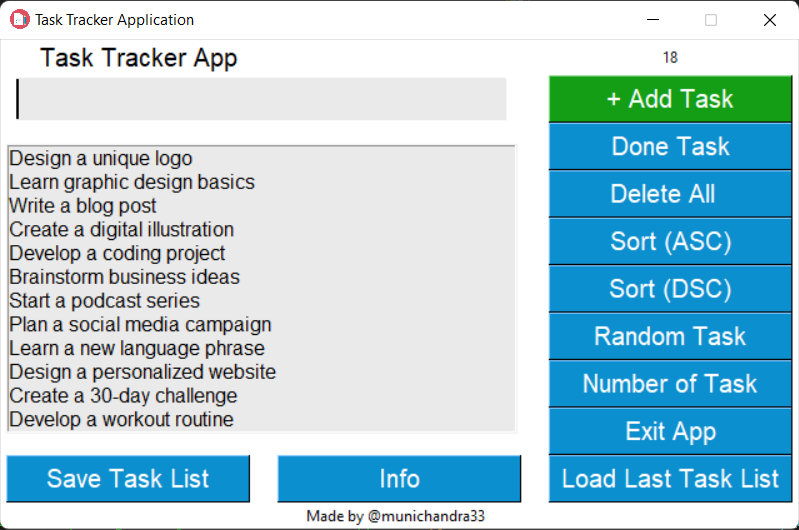The width and height of the screenshot is (799, 530).
Task: Open the Info dialog
Action: (x=399, y=479)
